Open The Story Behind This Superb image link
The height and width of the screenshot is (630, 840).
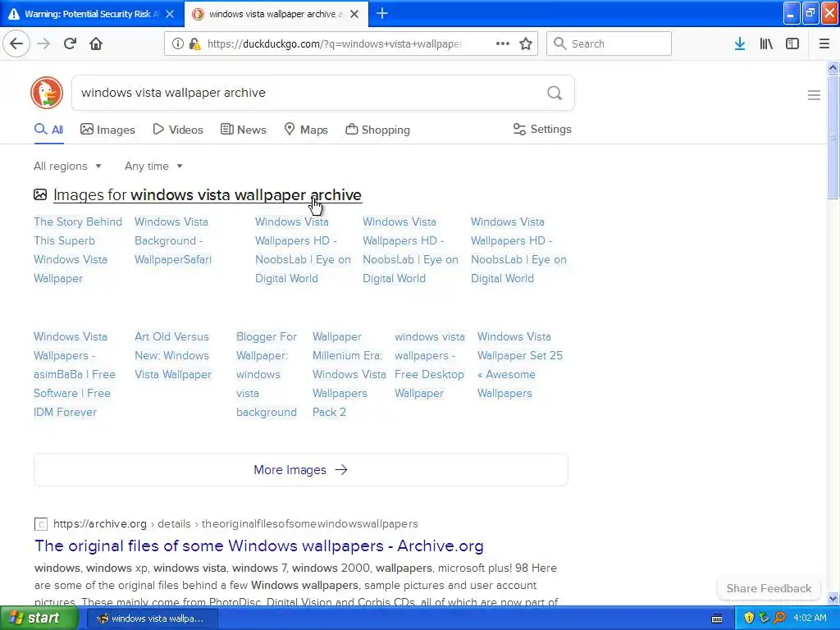(x=78, y=250)
